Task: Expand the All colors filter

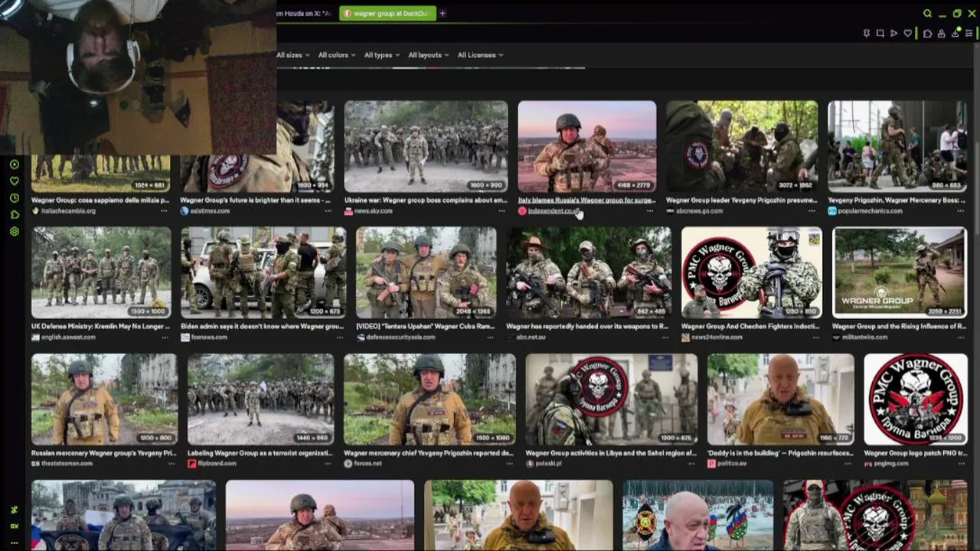Action: [336, 55]
